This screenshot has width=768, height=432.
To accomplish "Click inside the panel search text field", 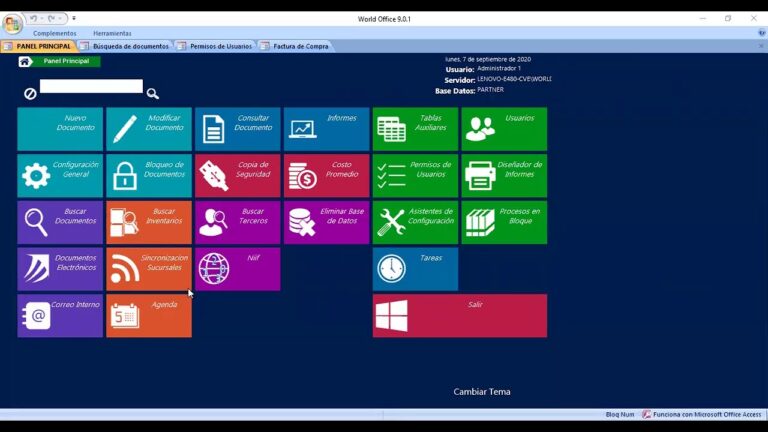I will [x=91, y=86].
